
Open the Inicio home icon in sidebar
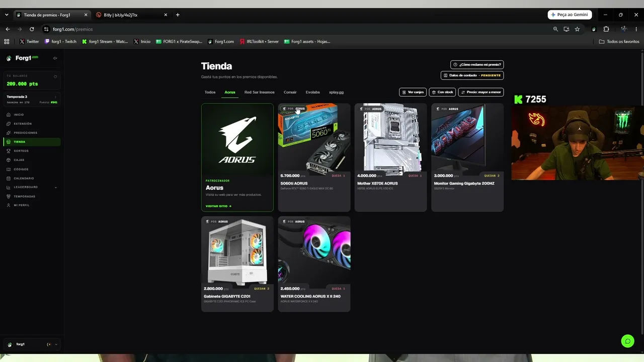9,115
